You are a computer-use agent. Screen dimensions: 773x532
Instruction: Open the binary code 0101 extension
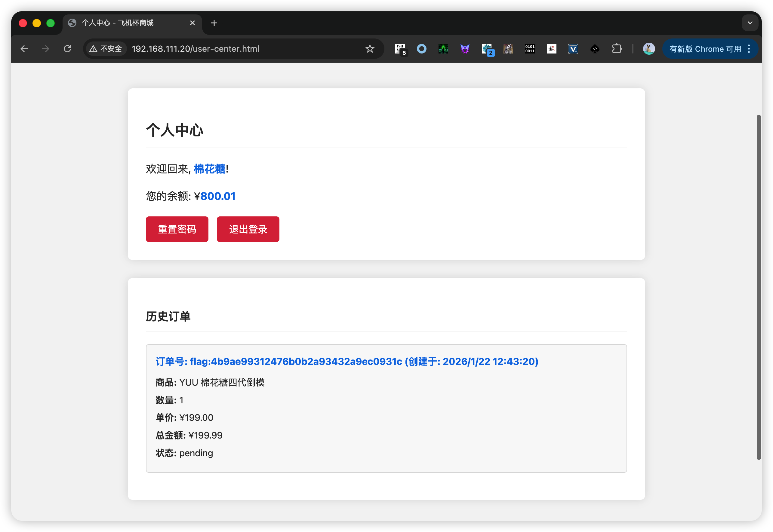pos(530,49)
